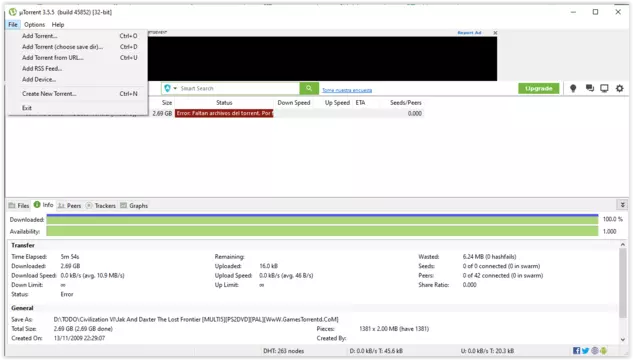
Task: Collapse the detail pane with double-chevron
Action: (x=623, y=205)
